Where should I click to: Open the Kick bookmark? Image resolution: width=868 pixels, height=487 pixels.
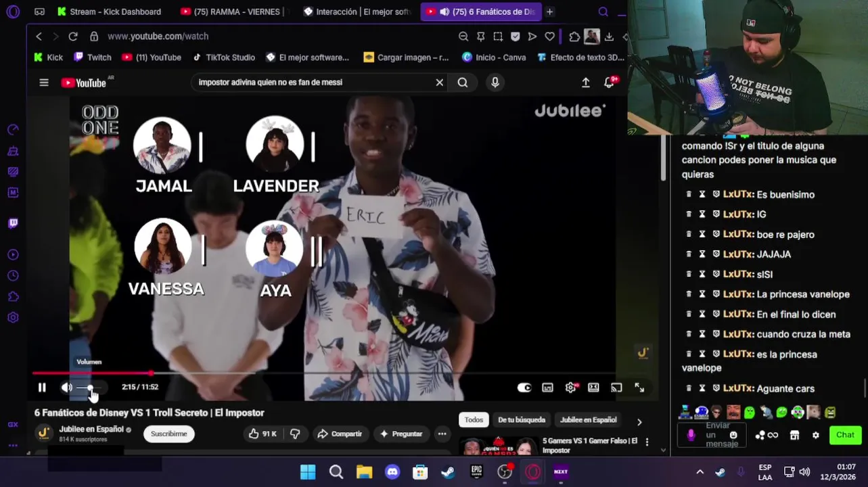[49, 57]
